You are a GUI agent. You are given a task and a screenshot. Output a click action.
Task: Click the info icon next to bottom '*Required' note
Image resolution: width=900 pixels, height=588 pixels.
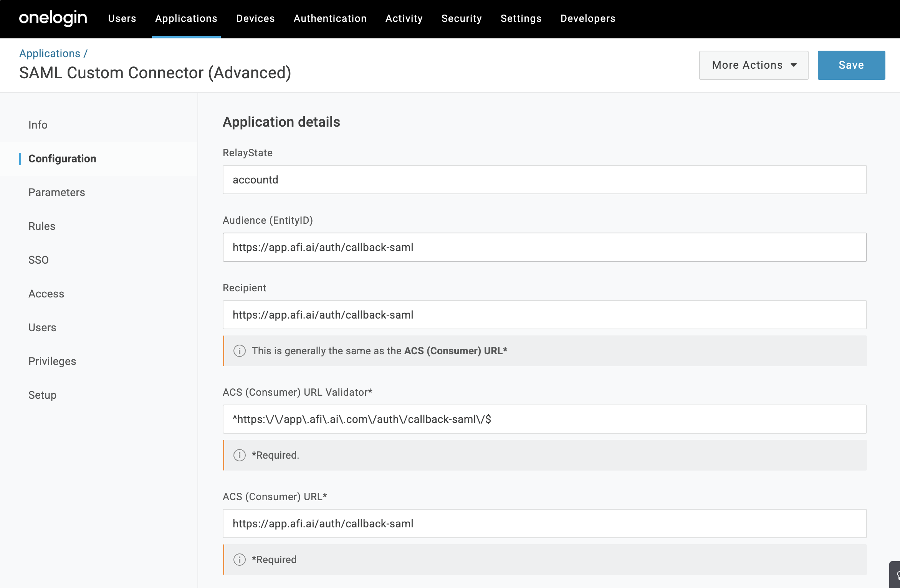(x=240, y=560)
